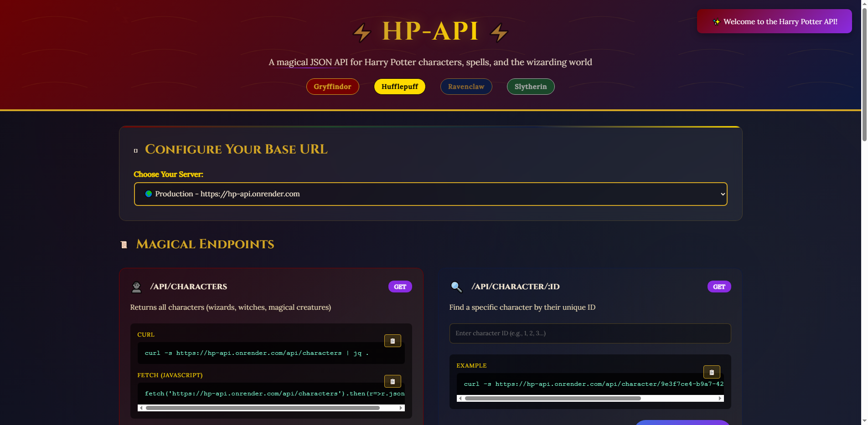Viewport: 868px width, 425px height.
Task: Click the magnifying glass on /api/character/:id card
Action: [x=455, y=286]
